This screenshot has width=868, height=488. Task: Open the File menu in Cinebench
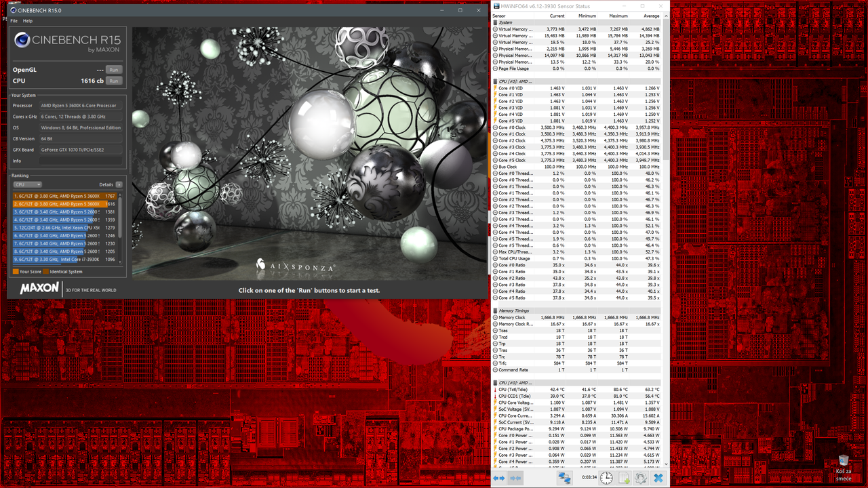14,21
